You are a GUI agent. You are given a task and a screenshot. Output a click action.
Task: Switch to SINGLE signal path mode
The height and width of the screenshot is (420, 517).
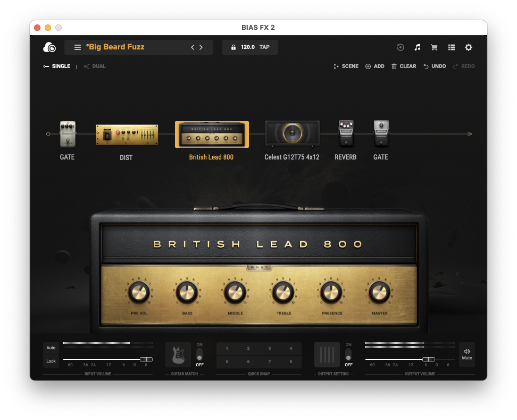click(x=57, y=66)
